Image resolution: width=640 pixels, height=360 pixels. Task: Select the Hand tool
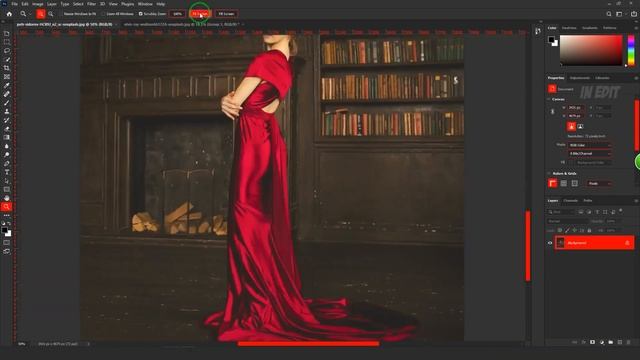pyautogui.click(x=7, y=198)
